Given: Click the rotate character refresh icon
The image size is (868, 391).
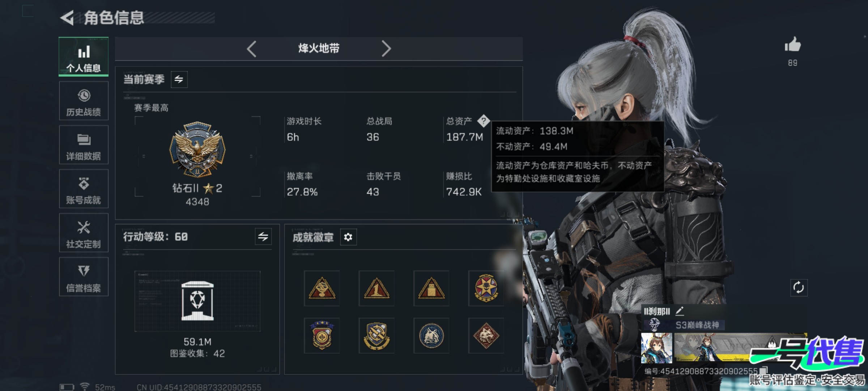Looking at the screenshot, I should [x=799, y=288].
